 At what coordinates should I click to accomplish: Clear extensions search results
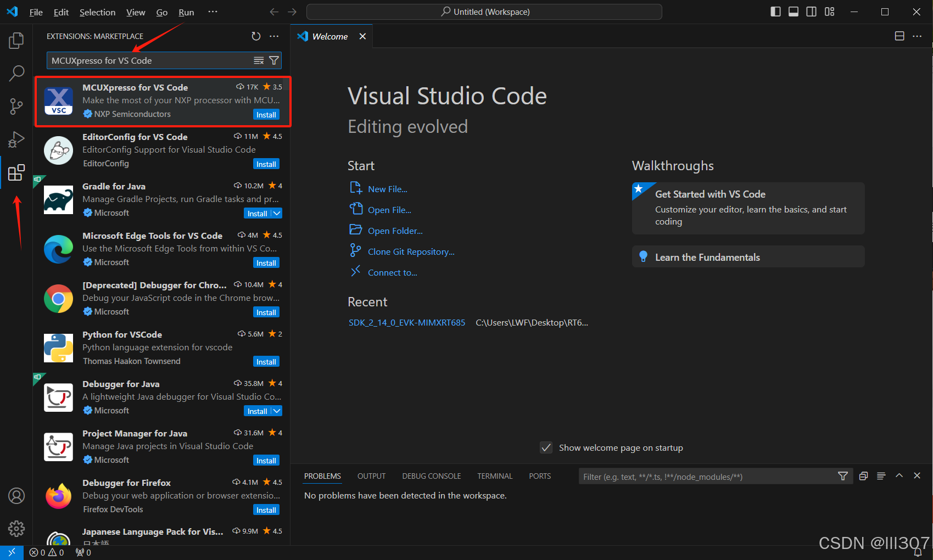(259, 60)
